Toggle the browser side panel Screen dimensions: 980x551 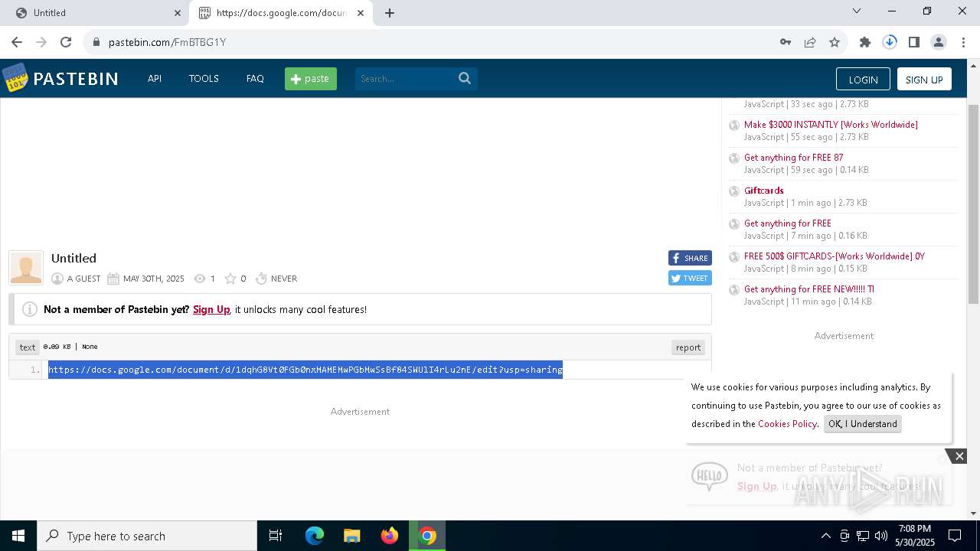914,42
